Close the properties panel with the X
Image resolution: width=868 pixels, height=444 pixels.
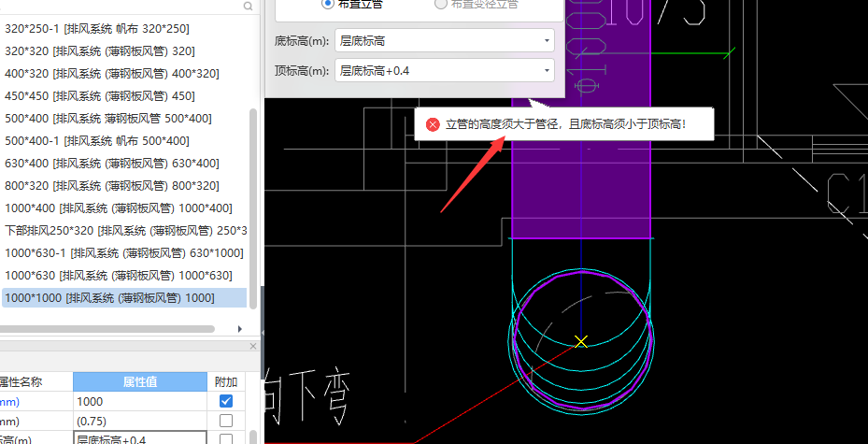pos(253,346)
